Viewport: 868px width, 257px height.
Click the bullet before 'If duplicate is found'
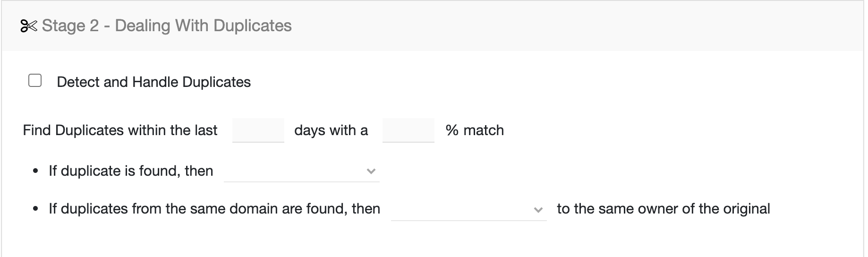pos(36,171)
